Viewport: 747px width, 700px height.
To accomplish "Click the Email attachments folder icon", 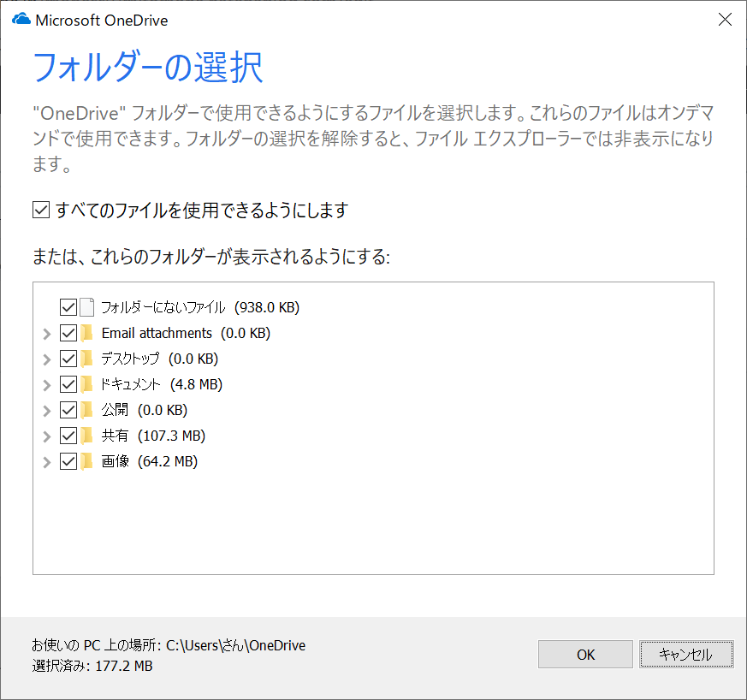I will click(86, 333).
